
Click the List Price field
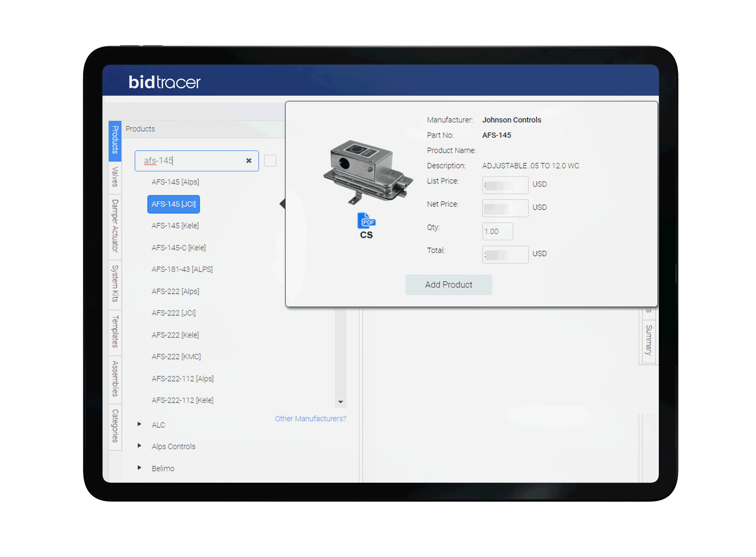(505, 185)
